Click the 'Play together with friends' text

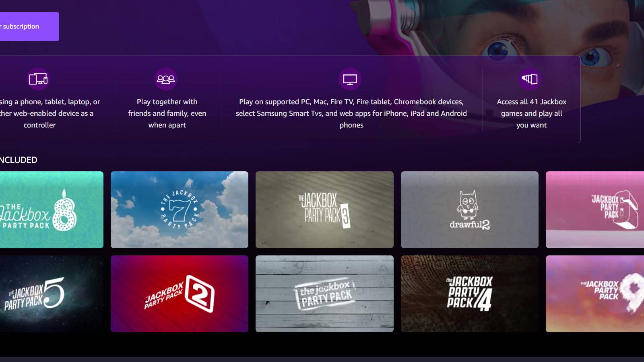(167, 113)
